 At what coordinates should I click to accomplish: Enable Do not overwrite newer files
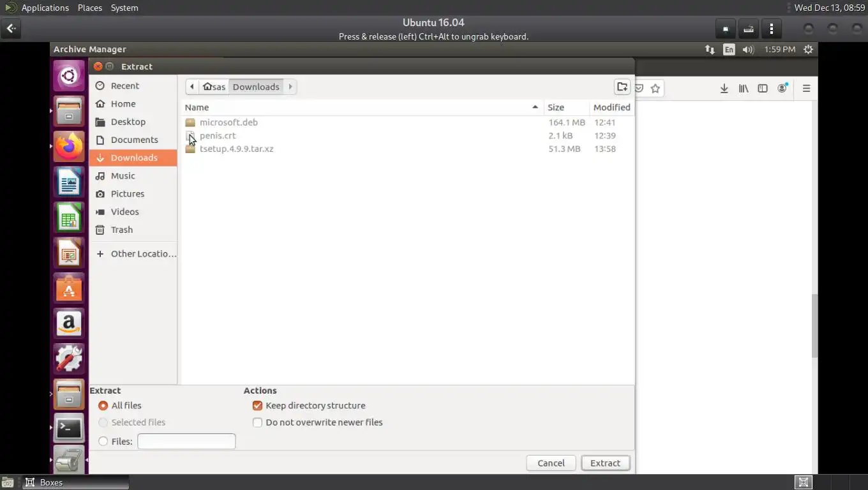pos(257,422)
